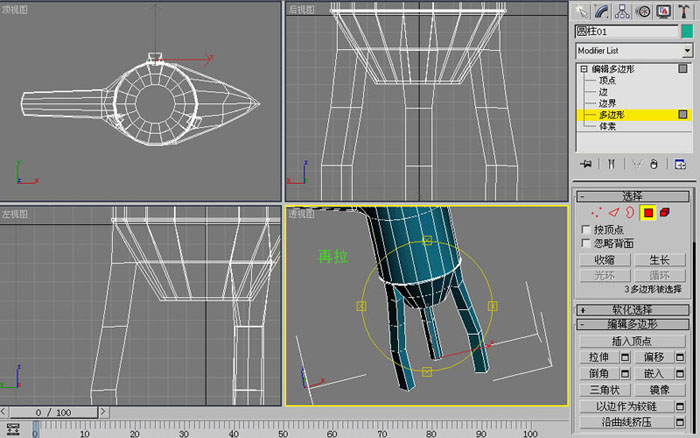
Task: Open the Motion panel wheel icon
Action: [x=643, y=12]
